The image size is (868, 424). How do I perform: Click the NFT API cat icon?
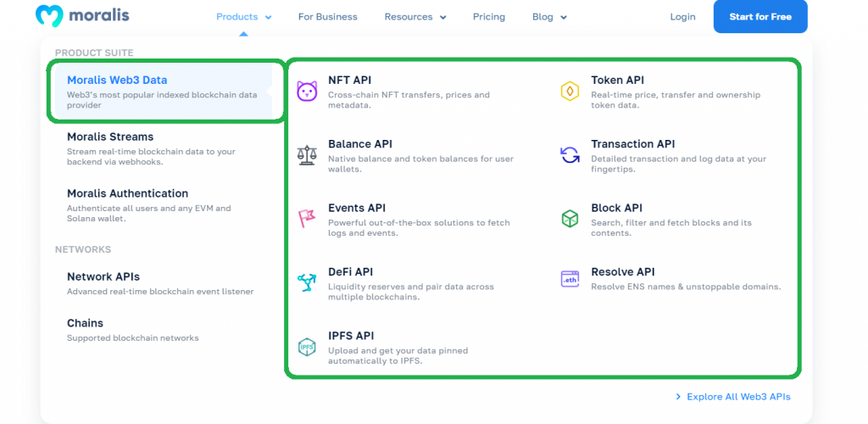pos(307,91)
